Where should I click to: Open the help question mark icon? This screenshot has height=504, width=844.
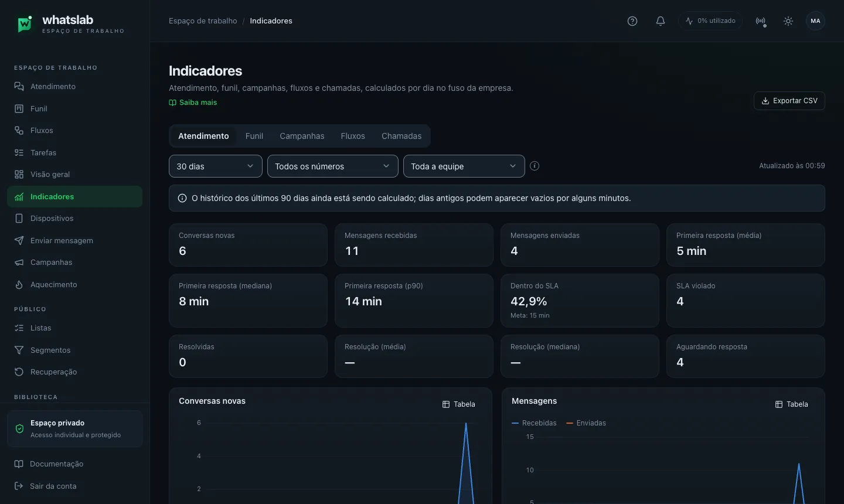(x=632, y=21)
